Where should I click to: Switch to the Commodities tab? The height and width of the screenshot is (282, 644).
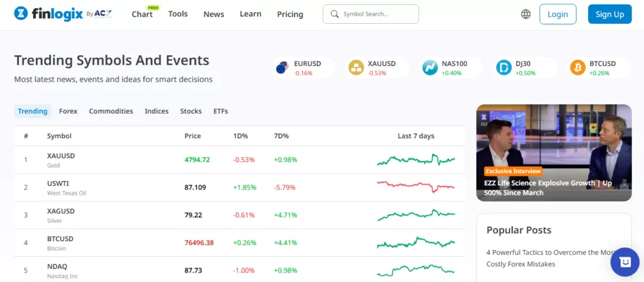[111, 111]
